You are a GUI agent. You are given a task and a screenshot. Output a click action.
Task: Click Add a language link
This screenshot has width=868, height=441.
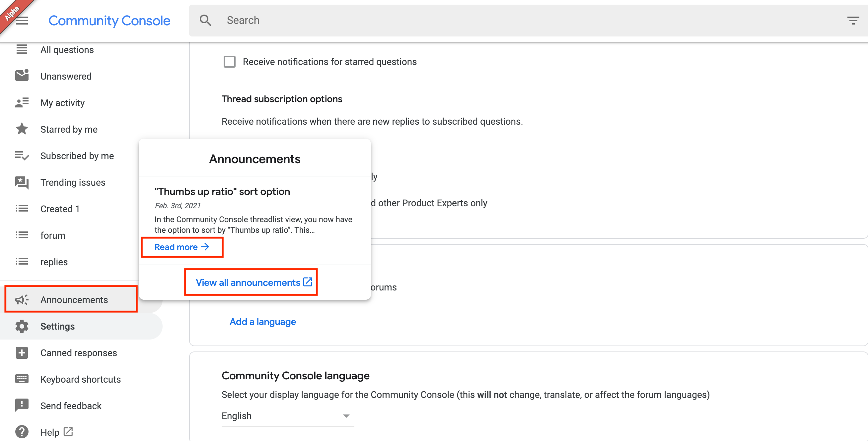point(262,322)
